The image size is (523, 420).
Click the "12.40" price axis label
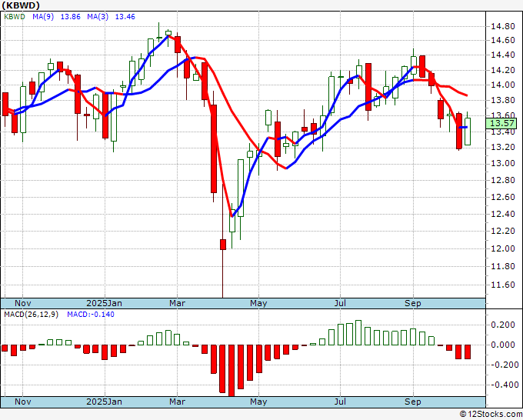pyautogui.click(x=503, y=214)
